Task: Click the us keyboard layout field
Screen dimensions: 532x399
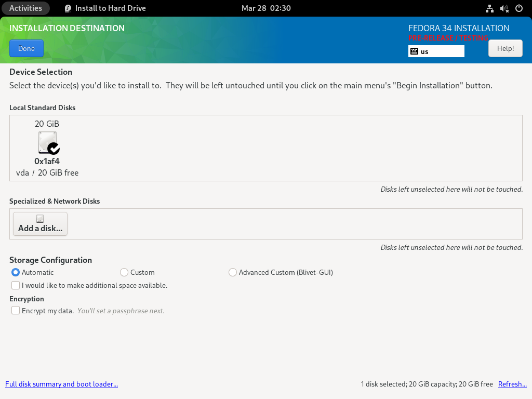Action: coord(441,51)
